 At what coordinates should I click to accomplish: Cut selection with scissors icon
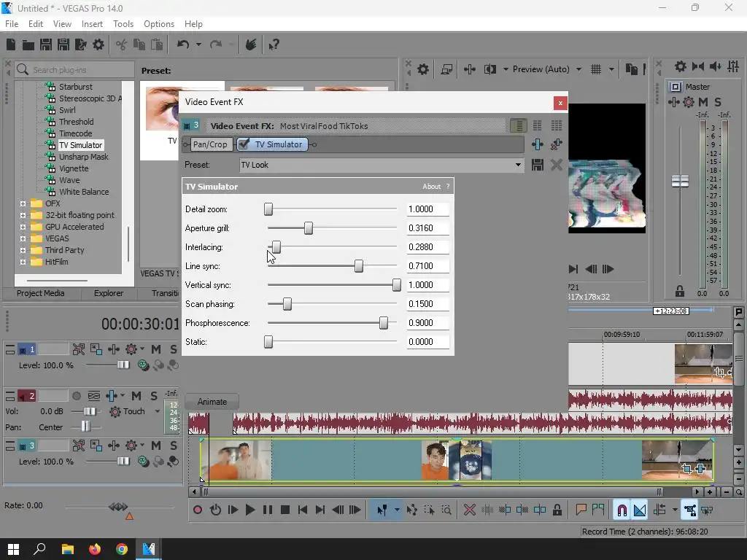point(122,44)
